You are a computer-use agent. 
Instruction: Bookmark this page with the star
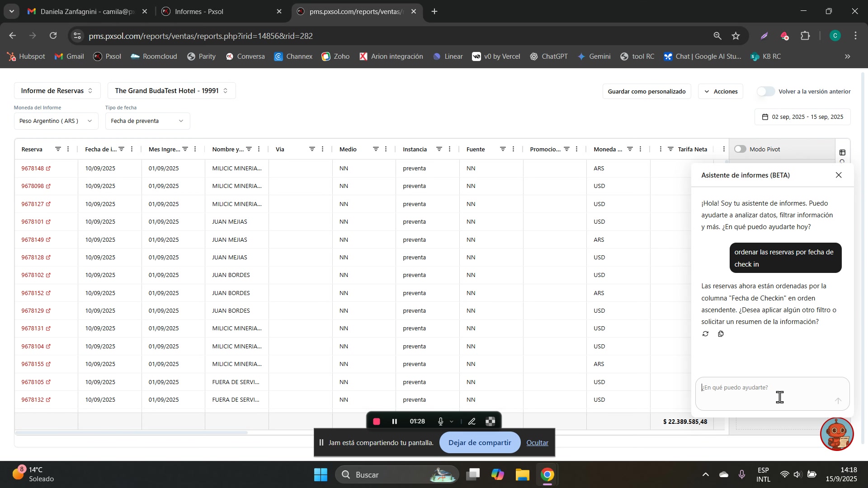736,36
